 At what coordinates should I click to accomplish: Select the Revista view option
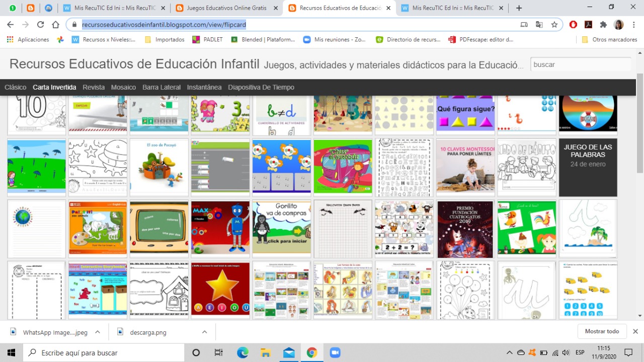coord(94,87)
